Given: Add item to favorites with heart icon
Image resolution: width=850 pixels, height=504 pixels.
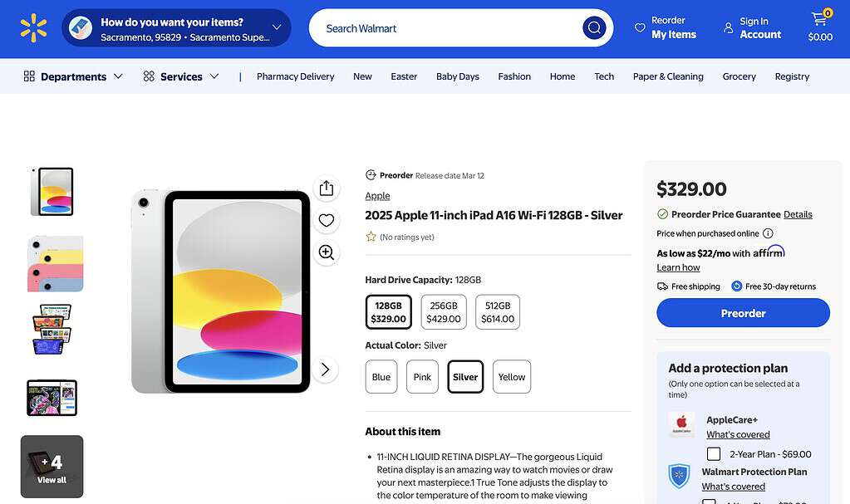Looking at the screenshot, I should pyautogui.click(x=327, y=220).
